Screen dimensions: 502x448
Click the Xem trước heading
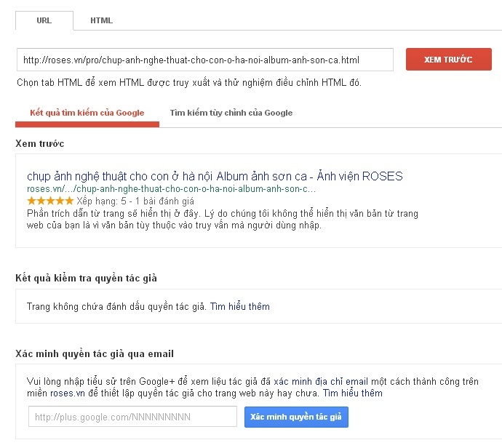coord(40,144)
